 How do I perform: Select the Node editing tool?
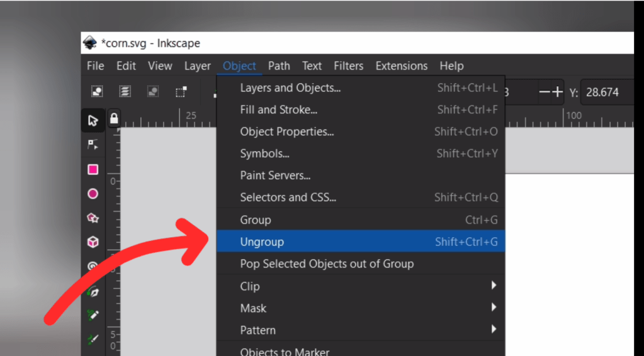(93, 145)
